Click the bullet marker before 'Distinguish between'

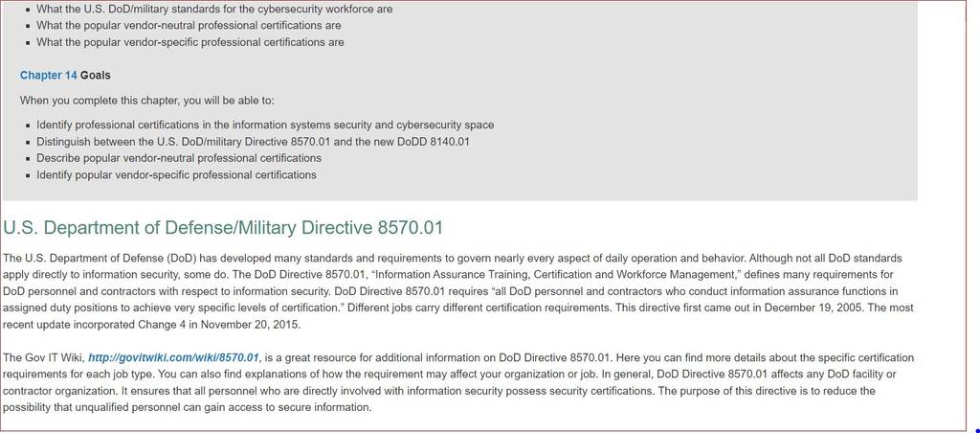(x=29, y=142)
